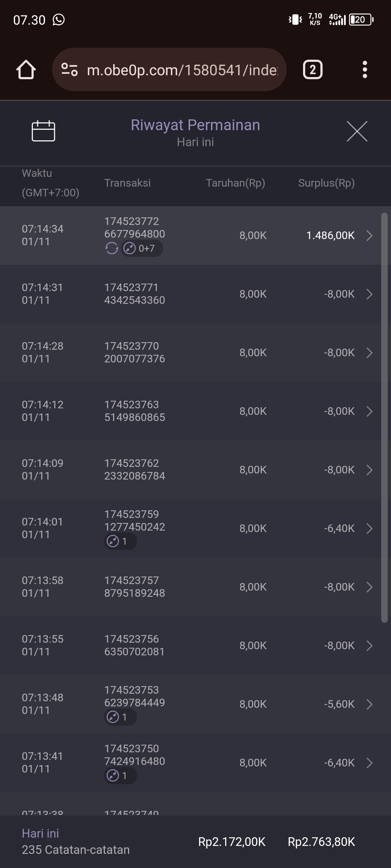Viewport: 391px width, 868px height.
Task: Expand the 1.486,00K surplus record
Action: tap(369, 235)
